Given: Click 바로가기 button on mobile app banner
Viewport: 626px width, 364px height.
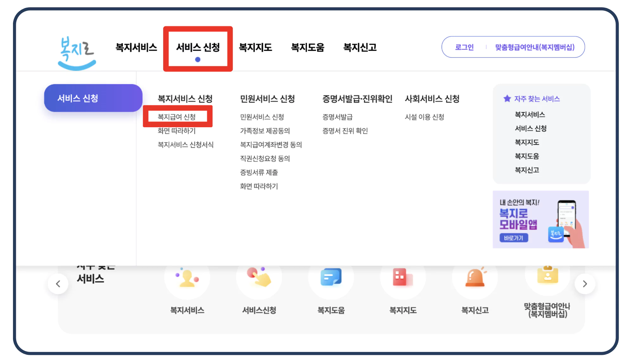Looking at the screenshot, I should [514, 238].
